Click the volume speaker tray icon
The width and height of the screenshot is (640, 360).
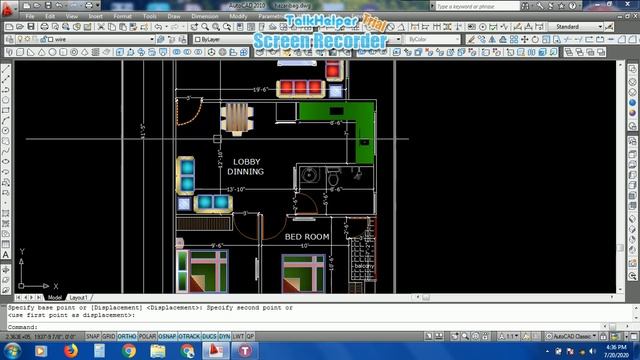[592, 351]
